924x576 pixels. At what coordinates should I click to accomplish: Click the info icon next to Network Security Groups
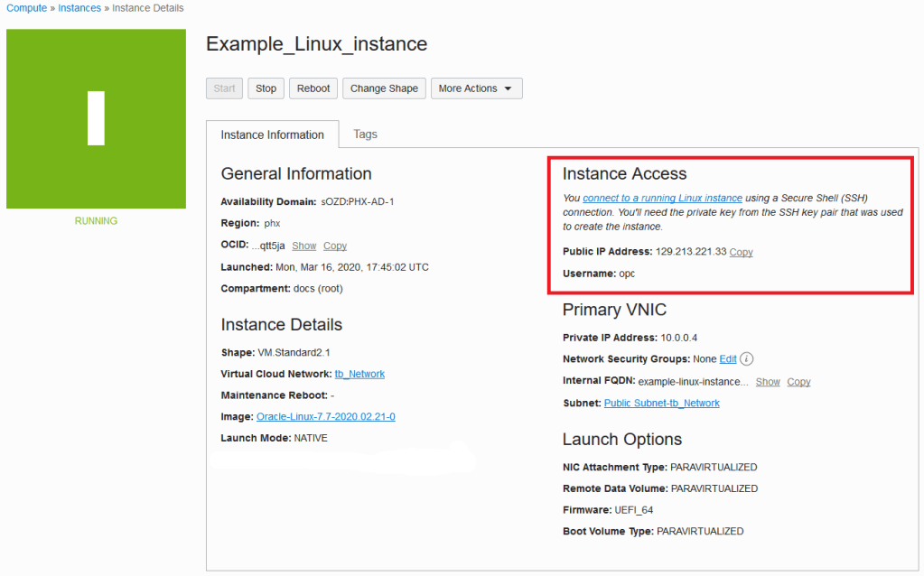click(x=747, y=359)
